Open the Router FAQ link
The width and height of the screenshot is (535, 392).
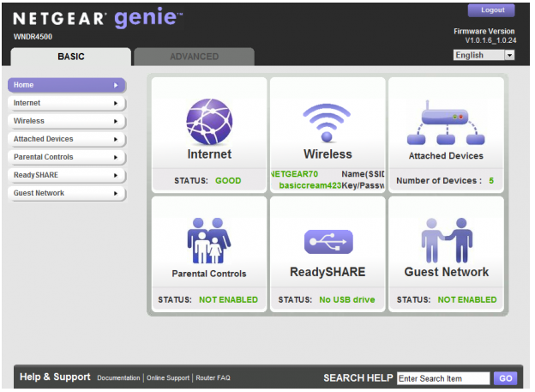point(213,378)
